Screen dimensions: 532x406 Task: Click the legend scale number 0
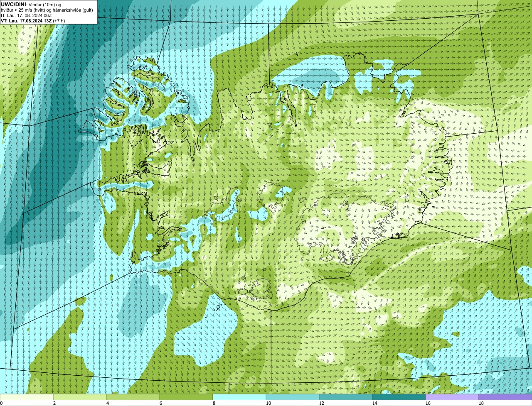1,403
